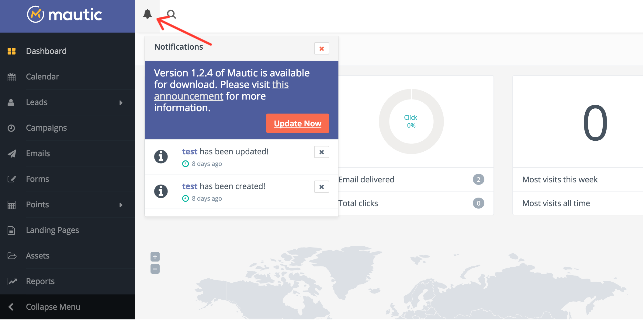644x320 pixels.
Task: Open the Emails menu item
Action: tap(68, 153)
